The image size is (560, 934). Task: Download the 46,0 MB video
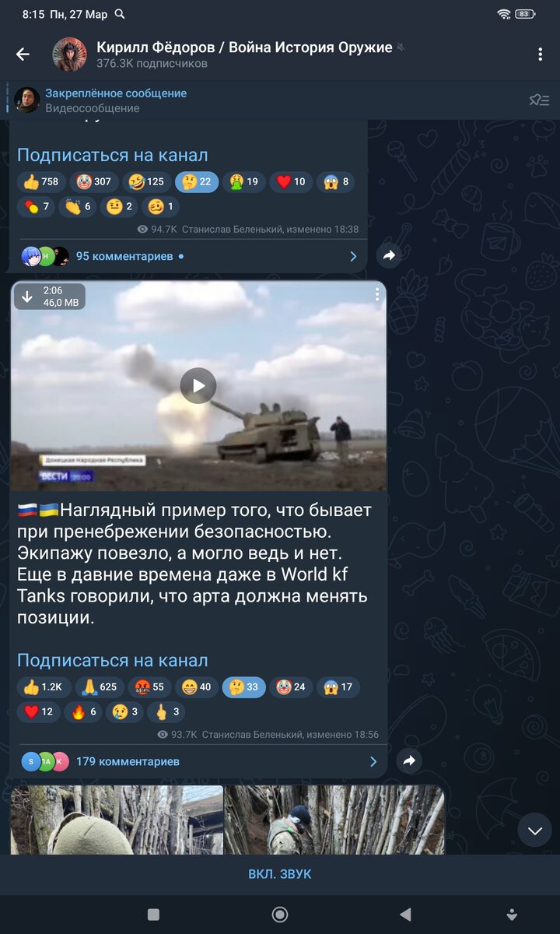[27, 296]
